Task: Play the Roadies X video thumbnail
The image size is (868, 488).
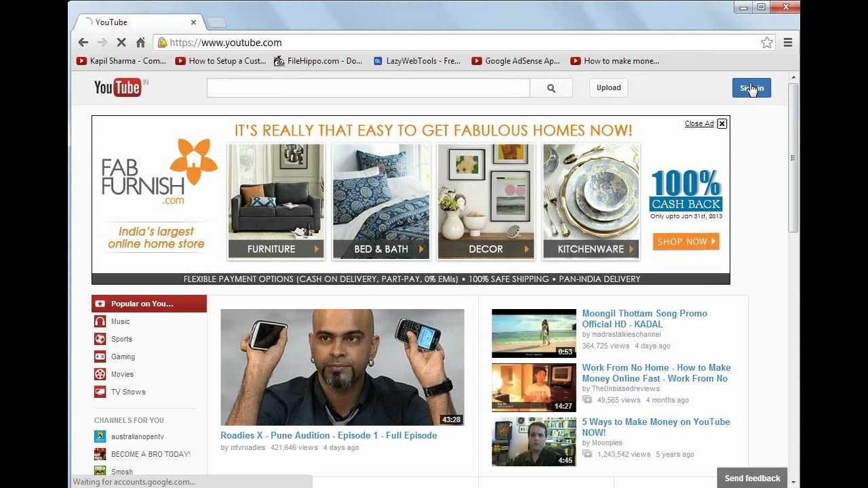Action: click(342, 367)
